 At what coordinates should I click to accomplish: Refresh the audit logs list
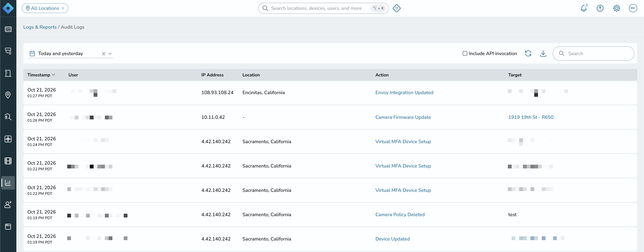(528, 53)
